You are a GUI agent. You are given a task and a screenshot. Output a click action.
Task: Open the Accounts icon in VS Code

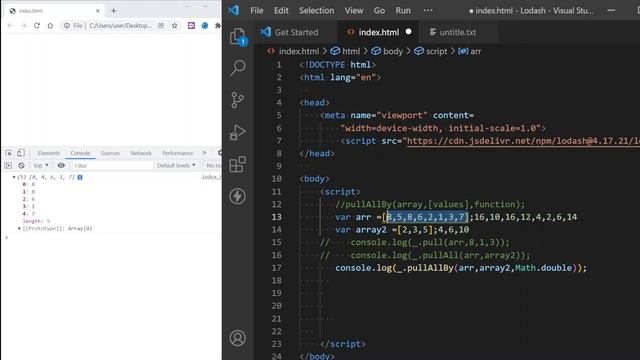pyautogui.click(x=237, y=338)
